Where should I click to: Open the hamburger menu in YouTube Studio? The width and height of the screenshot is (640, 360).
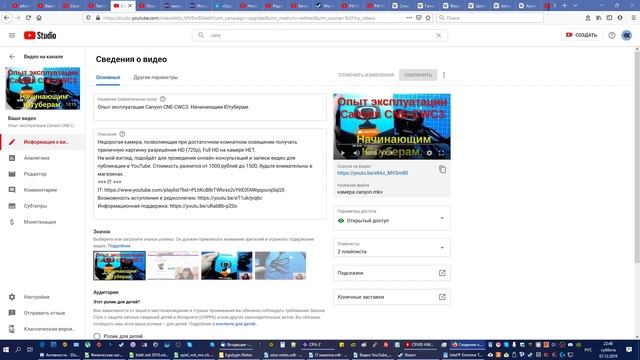pos(12,36)
